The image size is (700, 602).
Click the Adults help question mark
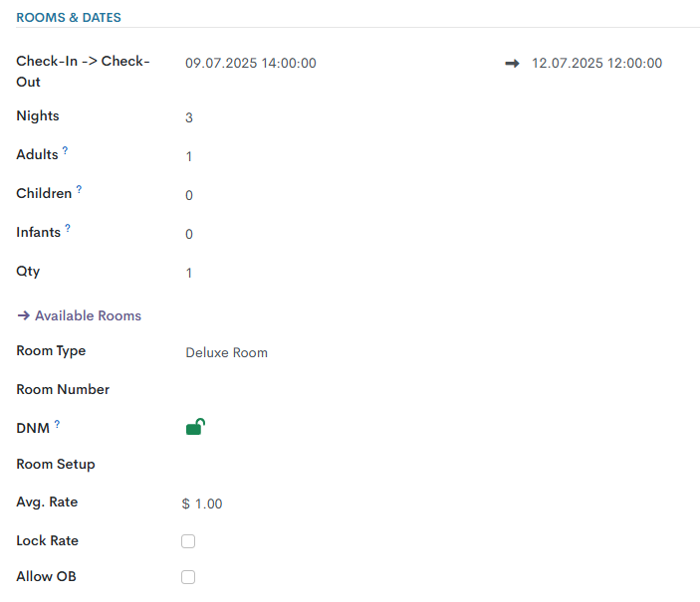(x=66, y=150)
